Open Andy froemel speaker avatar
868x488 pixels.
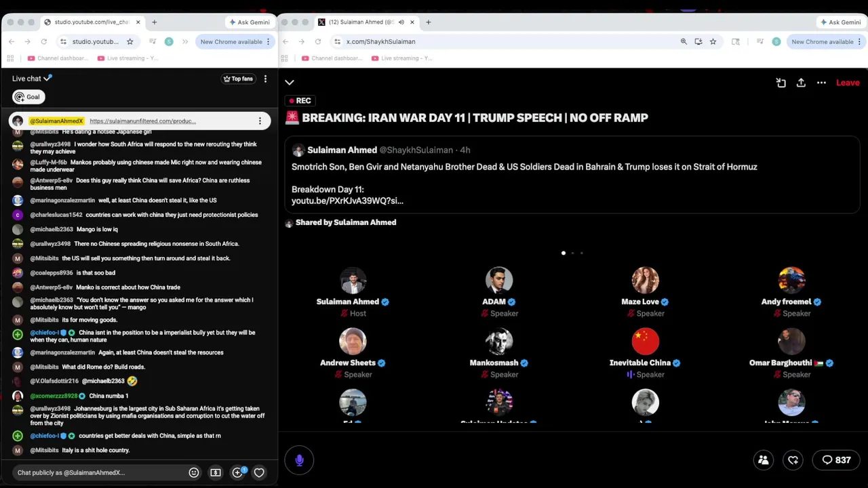791,281
